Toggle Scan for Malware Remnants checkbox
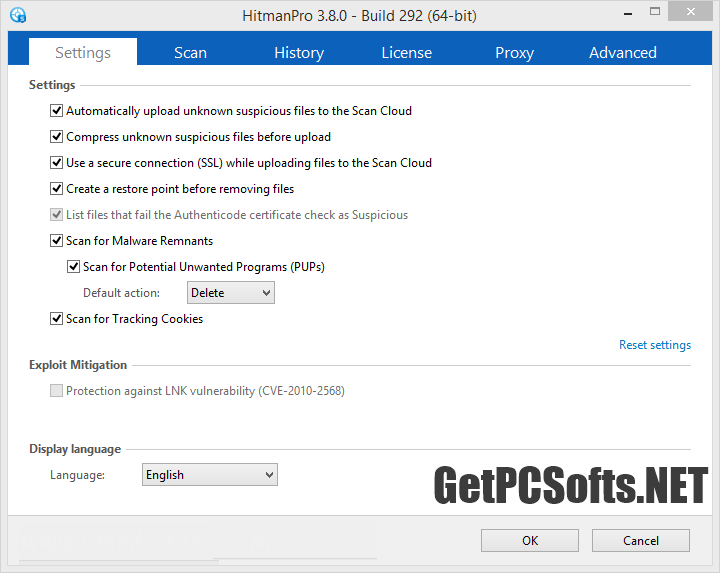 (56, 241)
